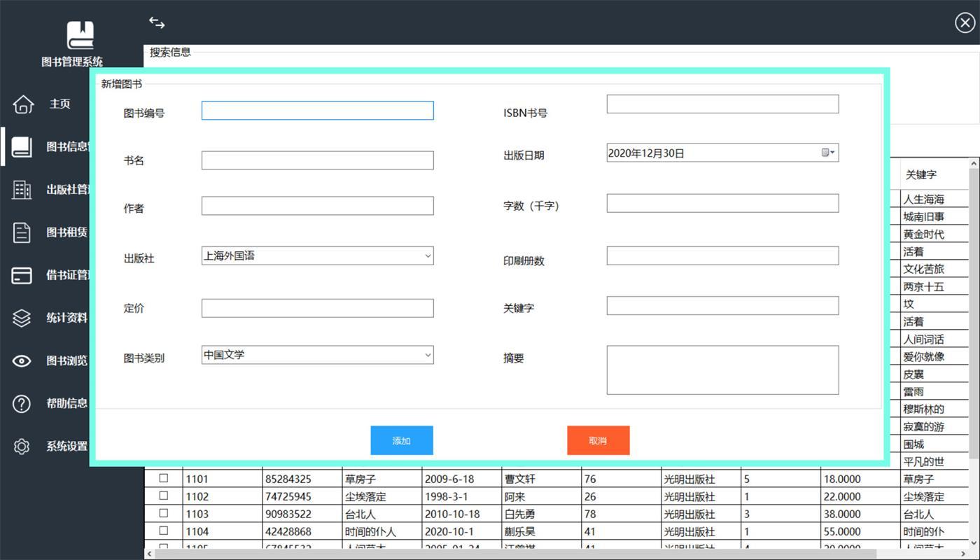Close the application with the circled X
Image resolution: width=980 pixels, height=560 pixels.
(965, 23)
